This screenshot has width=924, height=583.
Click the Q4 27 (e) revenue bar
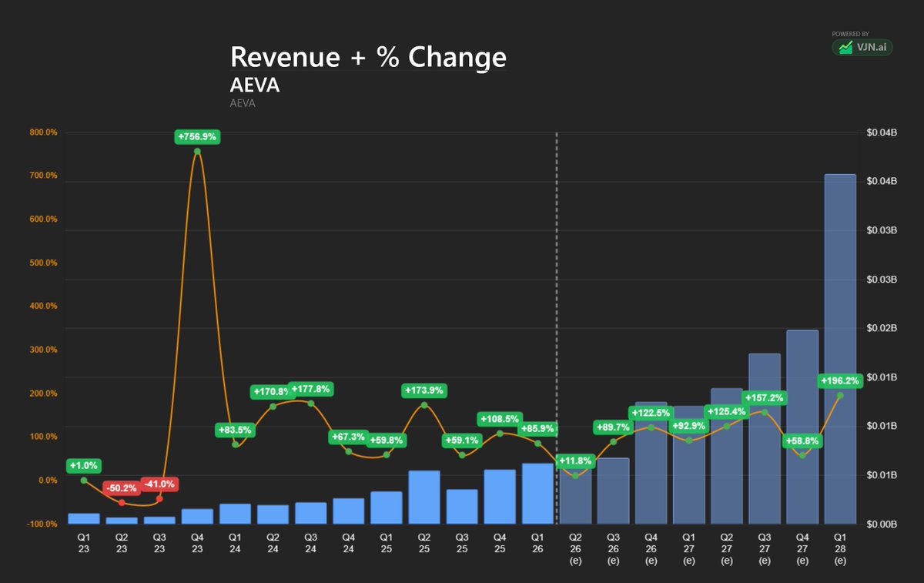click(x=802, y=427)
